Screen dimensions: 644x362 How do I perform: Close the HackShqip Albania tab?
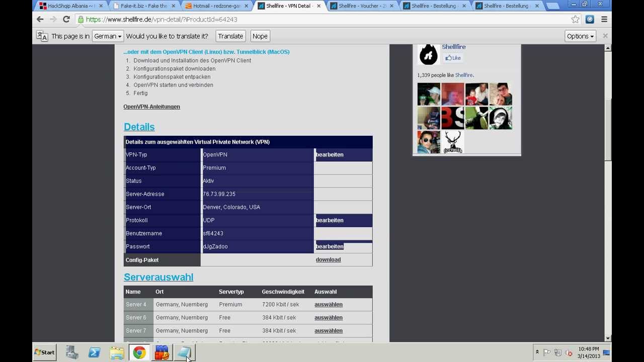(x=101, y=6)
